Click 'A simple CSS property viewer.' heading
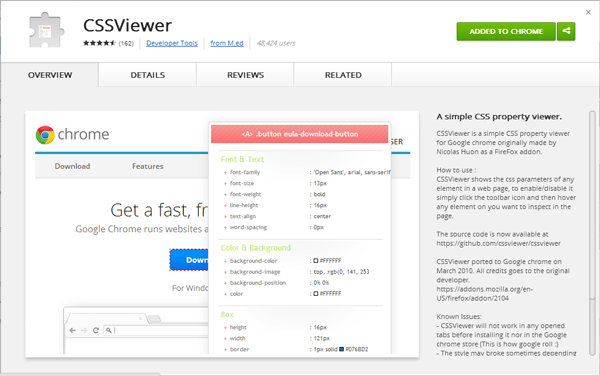Image resolution: width=600 pixels, height=376 pixels. coord(499,117)
